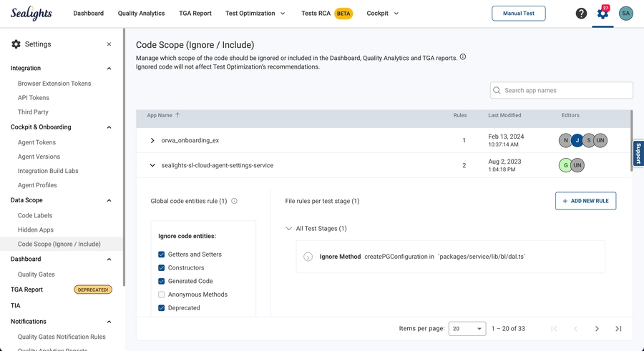Expand the orwa_onboarding_ex app row
Image resolution: width=644 pixels, height=351 pixels.
pos(152,141)
